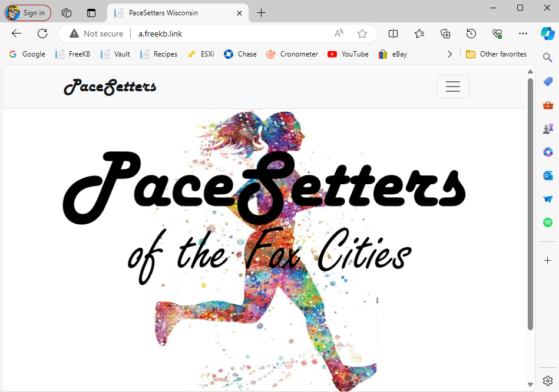Open the YouTube bookmark
559x392 pixels.
(x=348, y=54)
